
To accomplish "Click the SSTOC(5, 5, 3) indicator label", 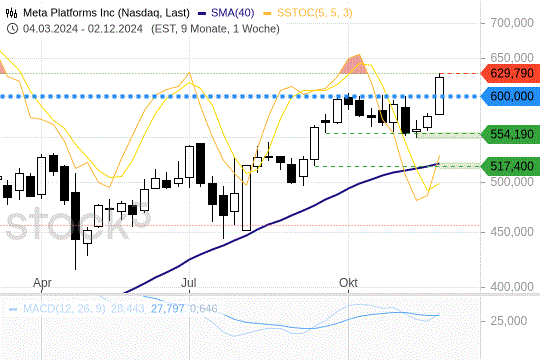I will tap(314, 13).
